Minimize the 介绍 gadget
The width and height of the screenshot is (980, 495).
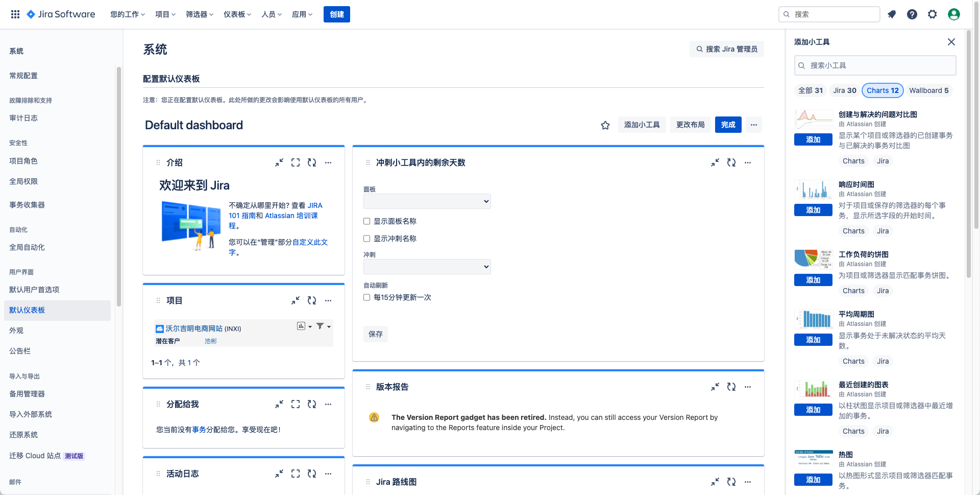click(x=279, y=162)
